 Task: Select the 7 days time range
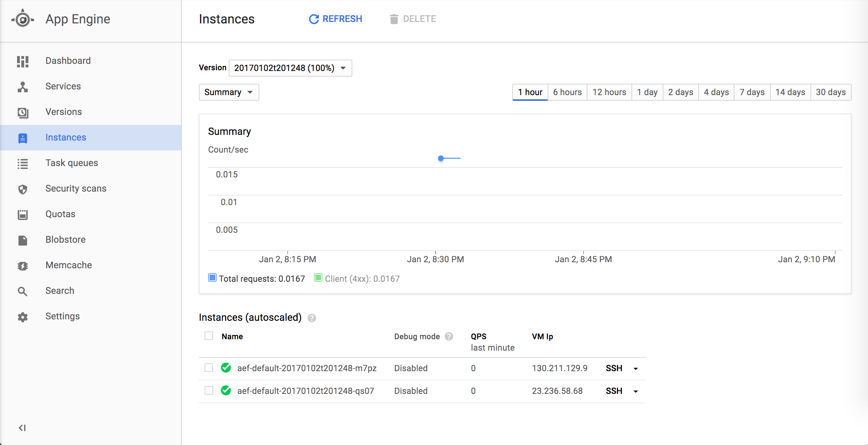point(752,92)
